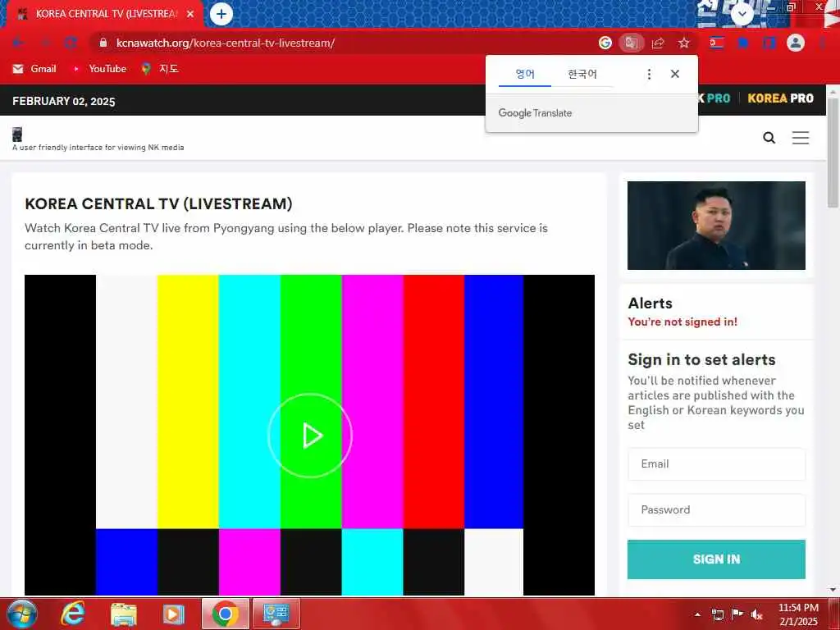
Task: Open the taskbar clock showing 11:54 PM
Action: [798, 614]
